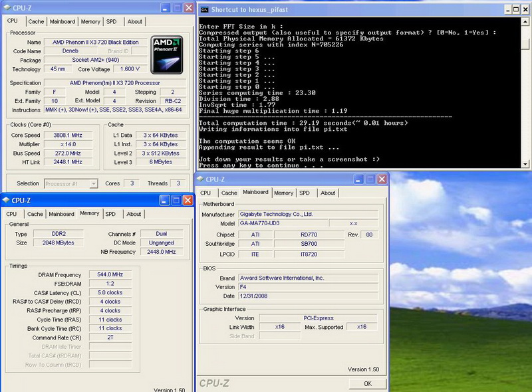Minimize the hexus_pifast console window
This screenshot has height=392, width=532.
[x=508, y=9]
